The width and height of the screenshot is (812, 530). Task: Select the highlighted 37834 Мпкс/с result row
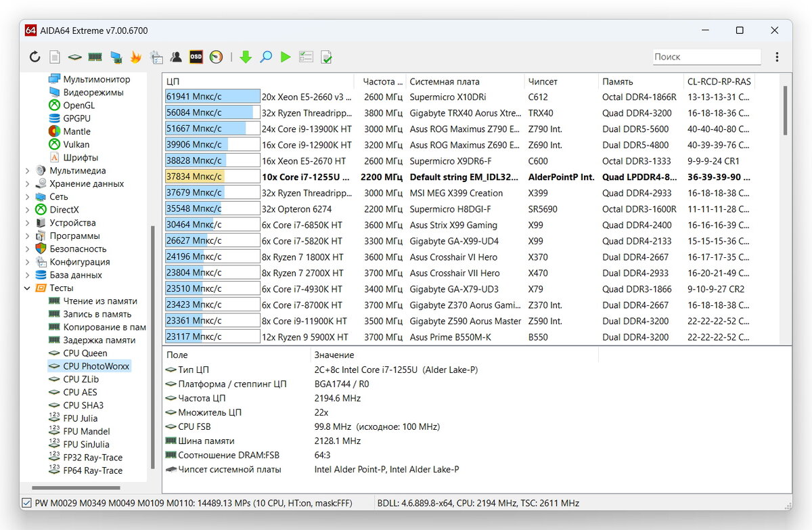(x=460, y=177)
